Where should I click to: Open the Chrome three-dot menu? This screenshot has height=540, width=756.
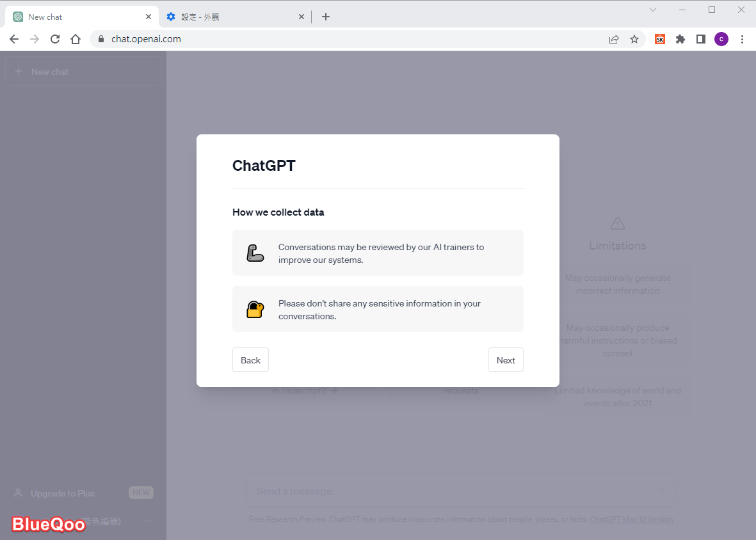pyautogui.click(x=742, y=39)
